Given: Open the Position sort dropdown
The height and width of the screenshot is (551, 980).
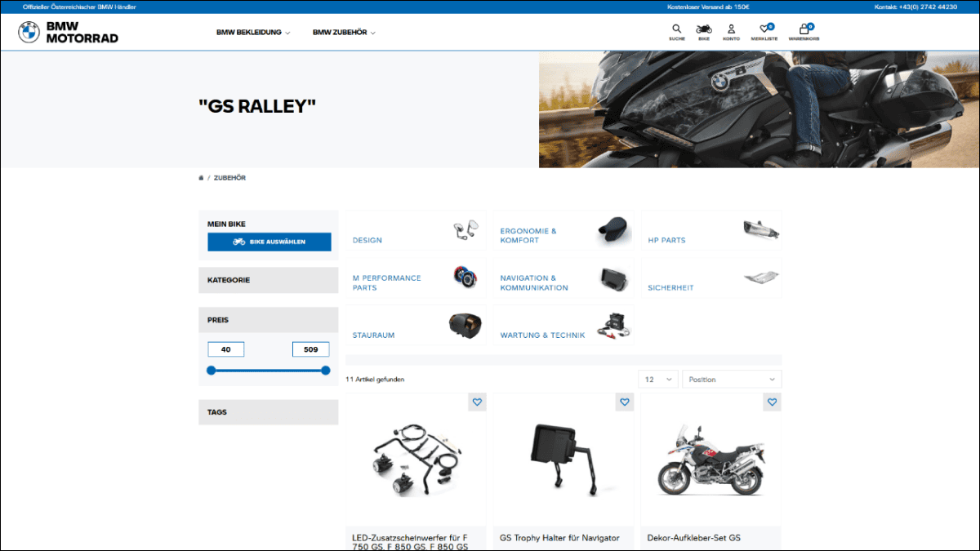Looking at the screenshot, I should point(732,380).
